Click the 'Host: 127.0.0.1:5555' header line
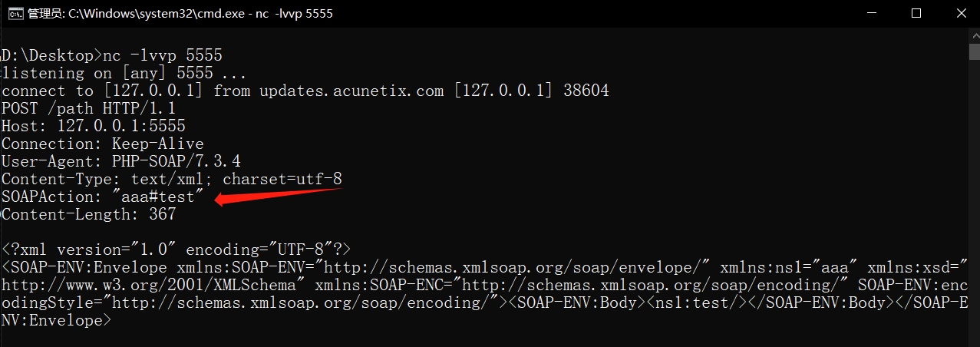Image resolution: width=980 pixels, height=347 pixels. click(94, 126)
